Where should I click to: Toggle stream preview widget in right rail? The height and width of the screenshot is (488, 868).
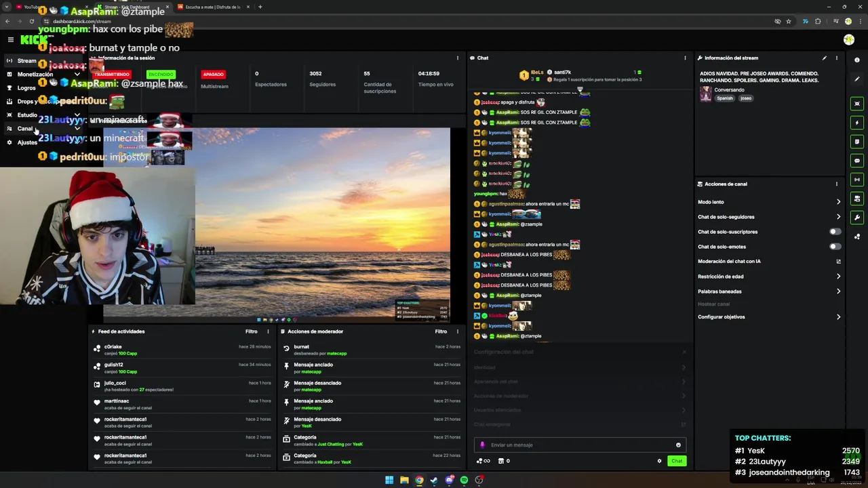[x=857, y=104]
